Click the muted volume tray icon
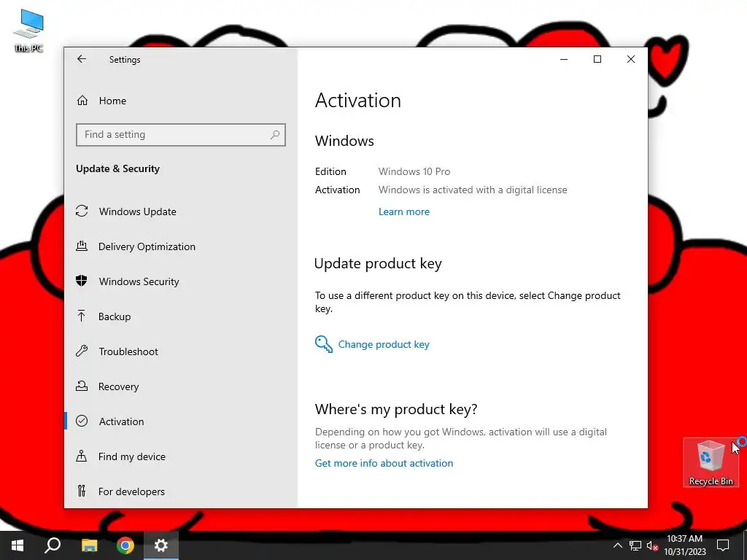Image resolution: width=747 pixels, height=560 pixels. (652, 545)
